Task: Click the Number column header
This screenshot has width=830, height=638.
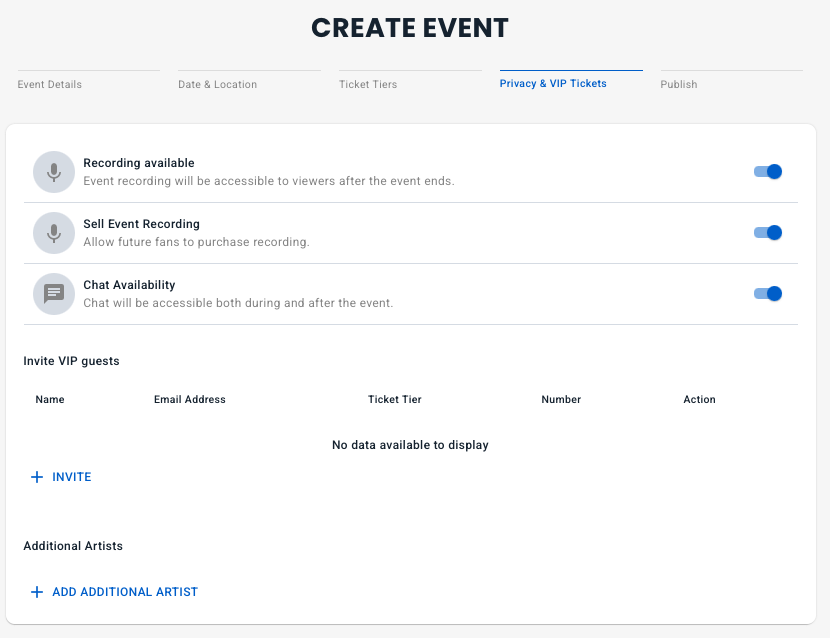Action: [561, 399]
